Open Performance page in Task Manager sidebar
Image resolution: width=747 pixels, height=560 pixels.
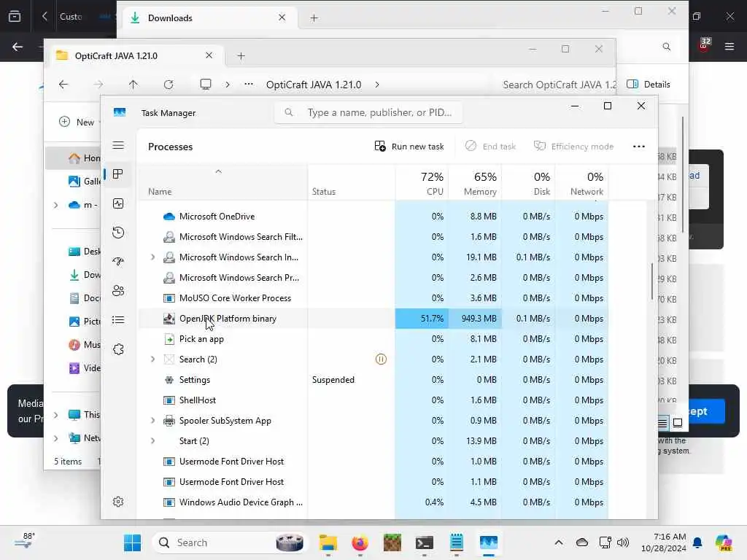point(118,203)
